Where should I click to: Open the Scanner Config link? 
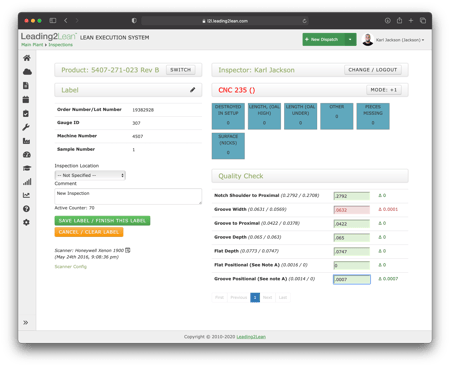click(71, 267)
